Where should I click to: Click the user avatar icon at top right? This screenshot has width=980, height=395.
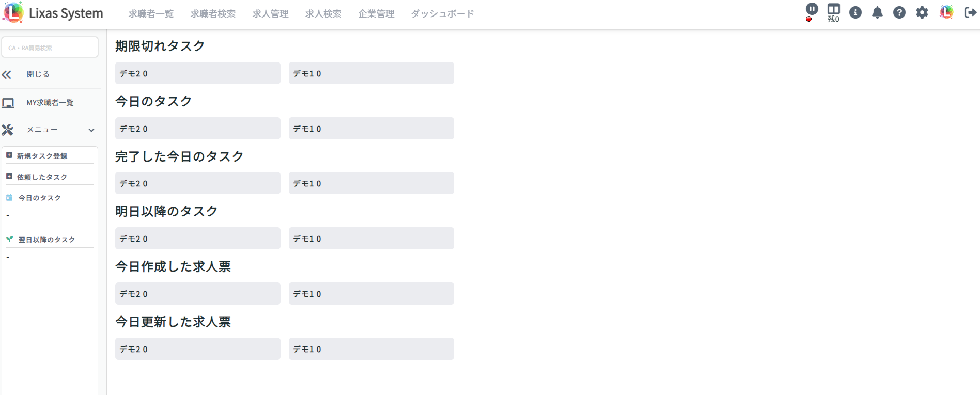pyautogui.click(x=946, y=12)
